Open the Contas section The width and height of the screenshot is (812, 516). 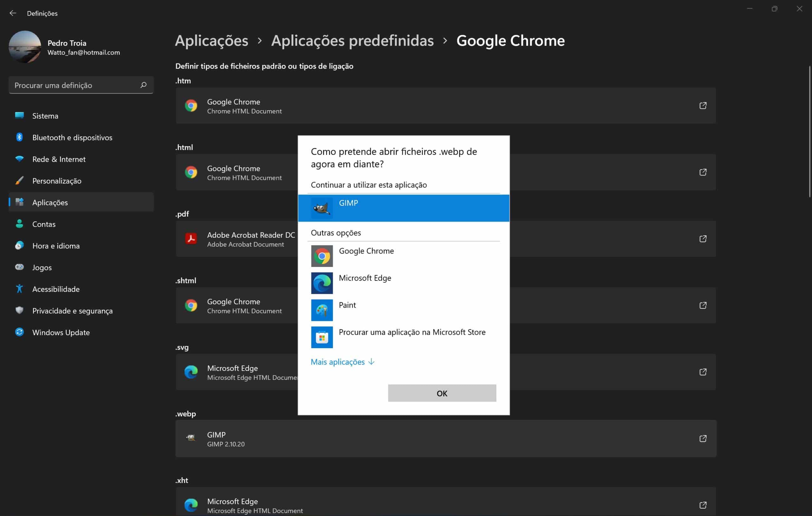click(x=81, y=224)
